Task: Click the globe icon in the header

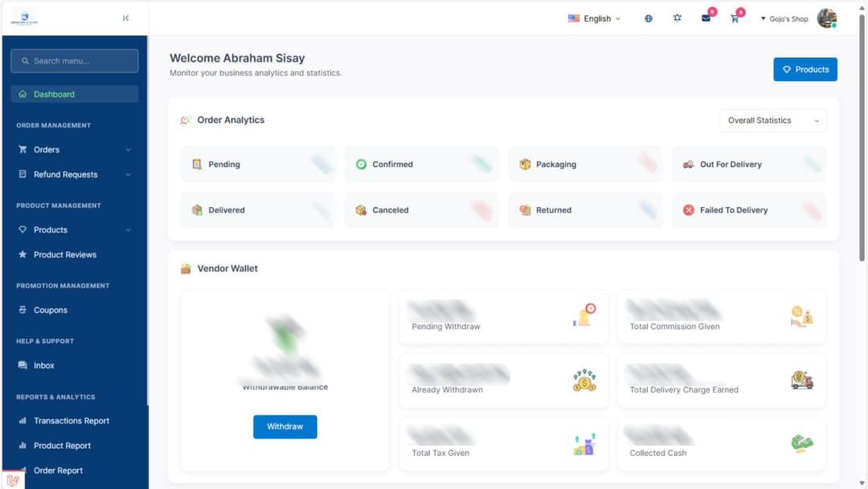Action: point(649,18)
